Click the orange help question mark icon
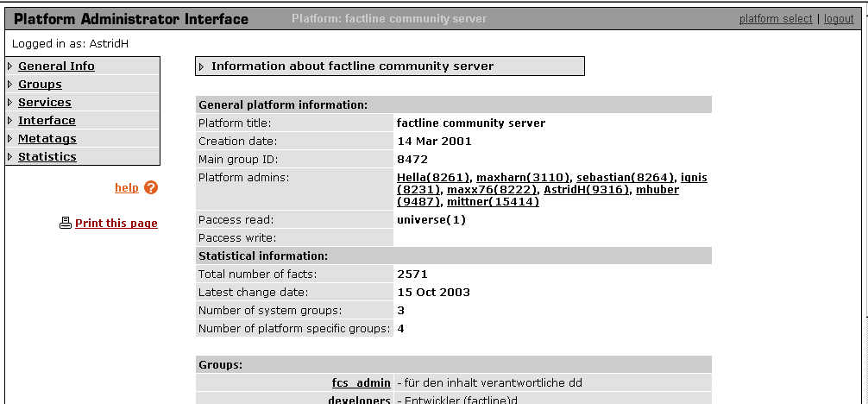 151,187
